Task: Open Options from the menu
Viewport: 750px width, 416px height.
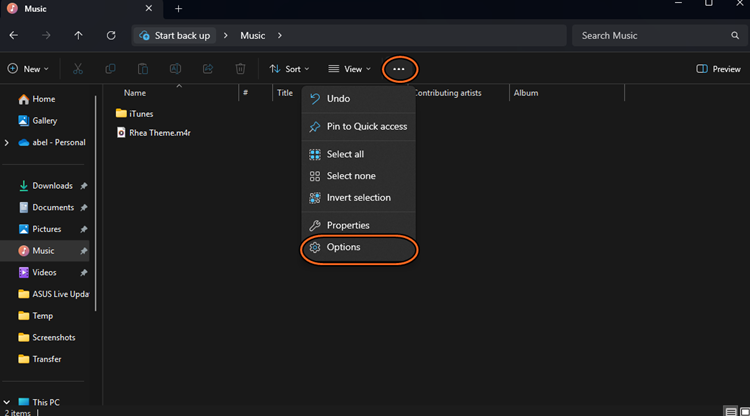Action: point(358,247)
